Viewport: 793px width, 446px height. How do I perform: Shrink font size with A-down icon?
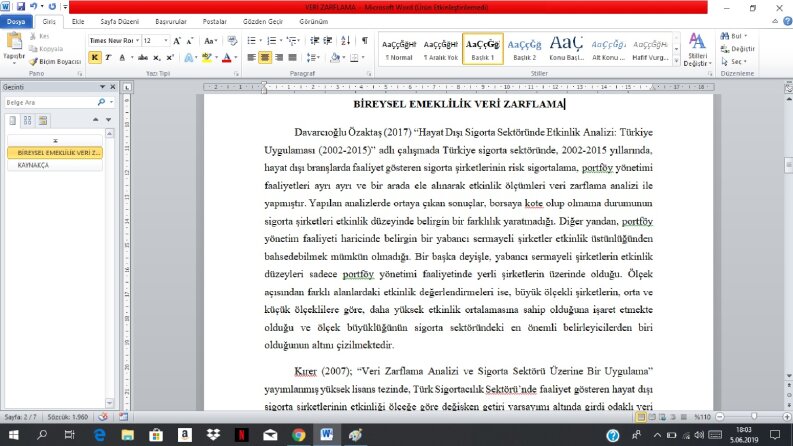tap(190, 40)
